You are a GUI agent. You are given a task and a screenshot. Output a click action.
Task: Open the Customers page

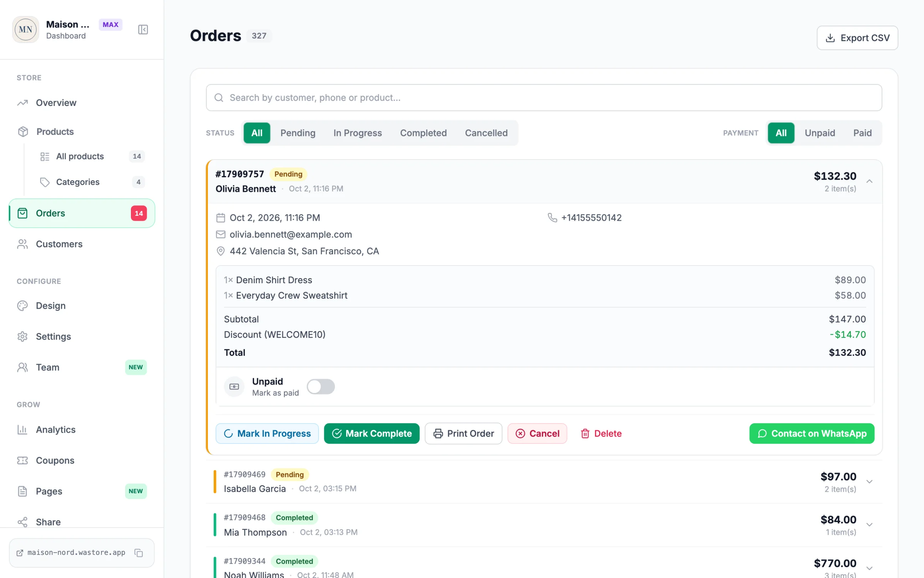82,244
